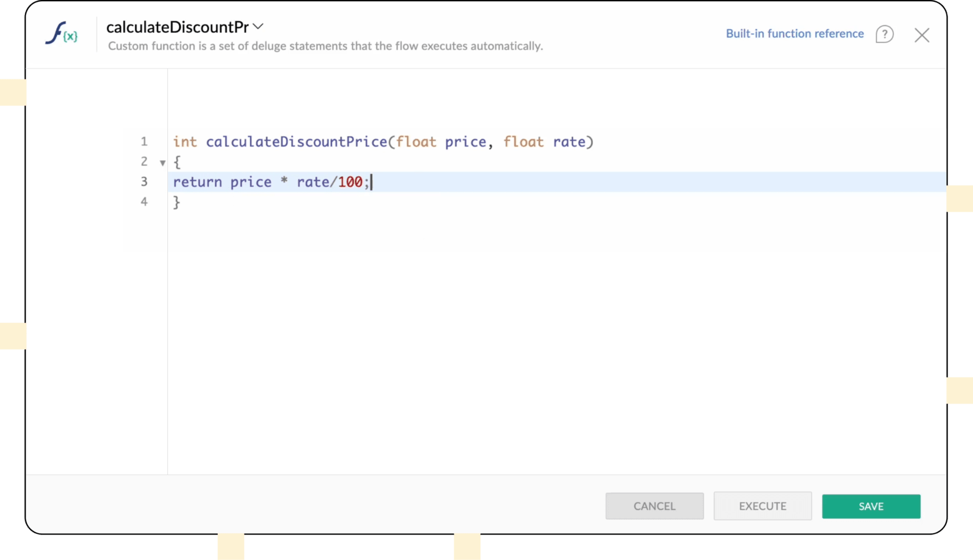The height and width of the screenshot is (560, 973).
Task: Click the fx custom function icon
Action: point(61,33)
